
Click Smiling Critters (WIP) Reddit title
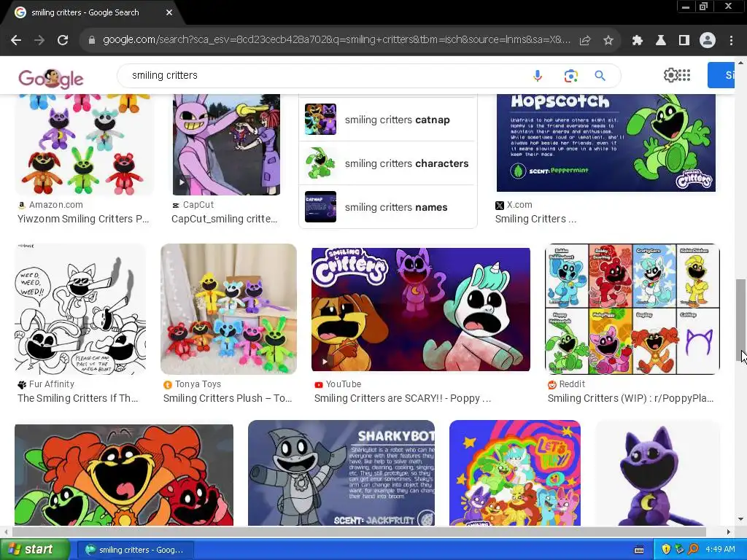(x=630, y=398)
